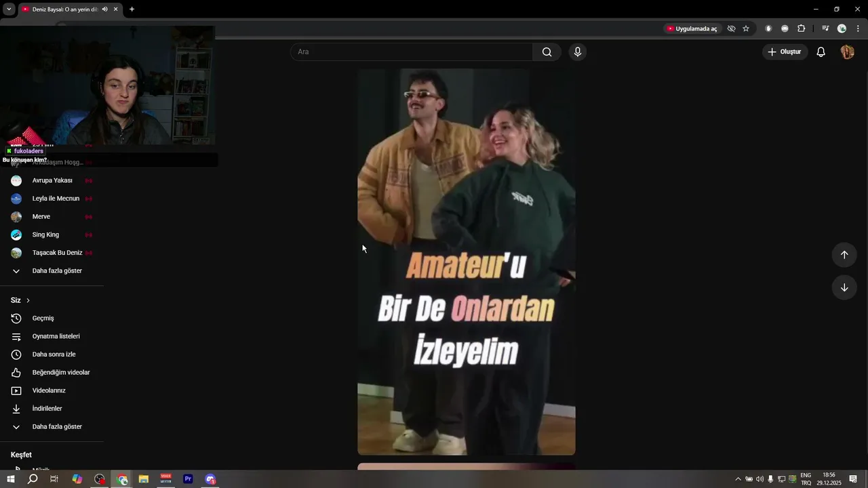Open Chrome three-dot menu
868x488 pixels.
(858, 28)
